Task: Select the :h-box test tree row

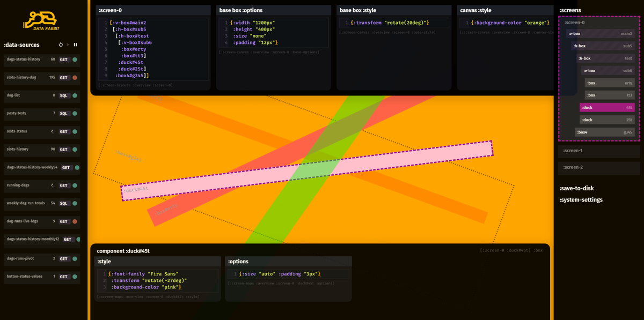Action: 605,58
